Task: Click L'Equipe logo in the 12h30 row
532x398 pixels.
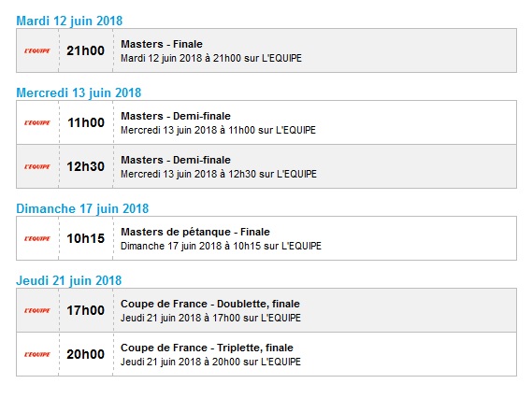Action: [37, 167]
